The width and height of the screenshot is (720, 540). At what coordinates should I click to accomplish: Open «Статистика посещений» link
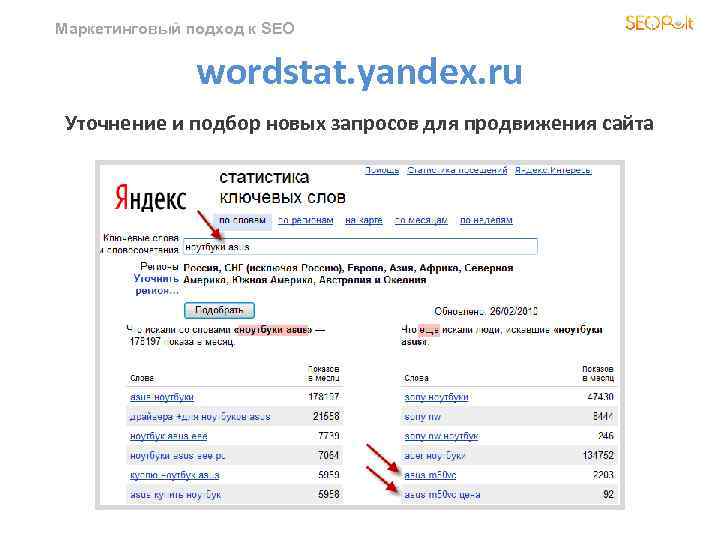[457, 170]
